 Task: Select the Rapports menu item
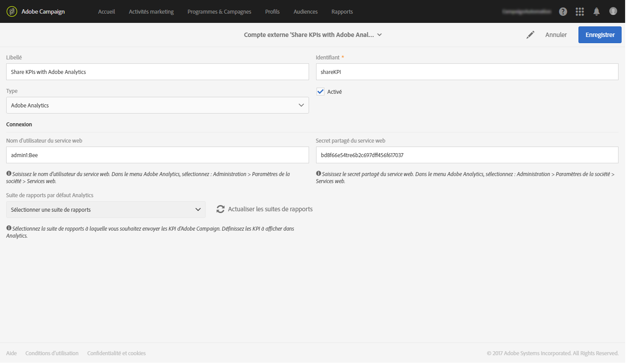click(342, 12)
